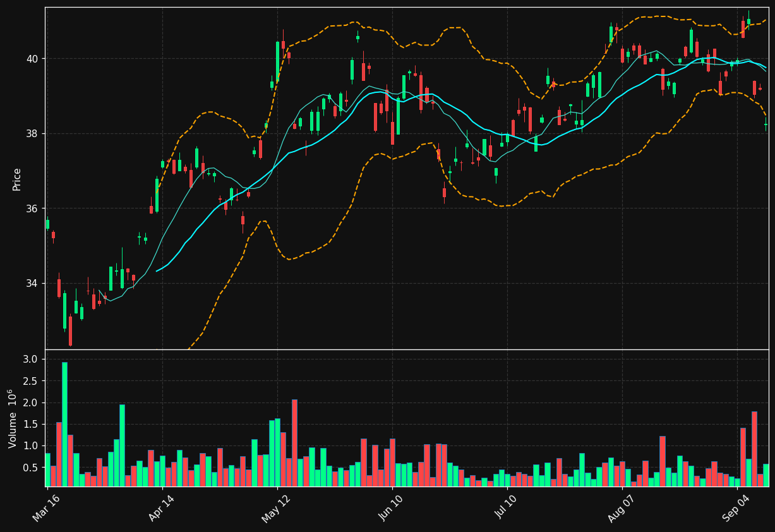Viewport: 775px width, 532px height.
Task: Pick the "Mar 16" date label
Action: 45,507
